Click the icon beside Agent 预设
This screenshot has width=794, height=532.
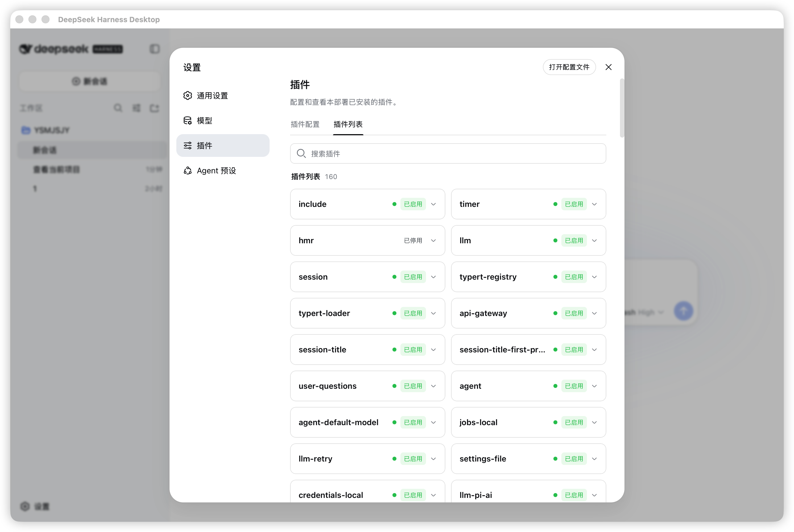tap(188, 171)
